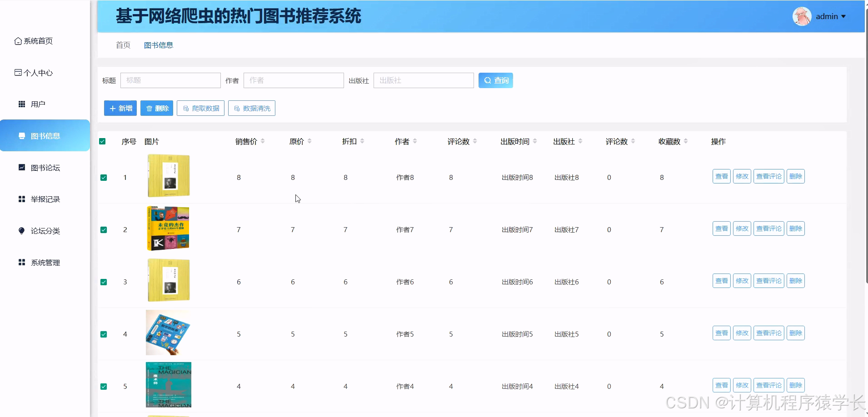Open 图书论坛 from the sidebar
The image size is (868, 417).
coord(21,167)
